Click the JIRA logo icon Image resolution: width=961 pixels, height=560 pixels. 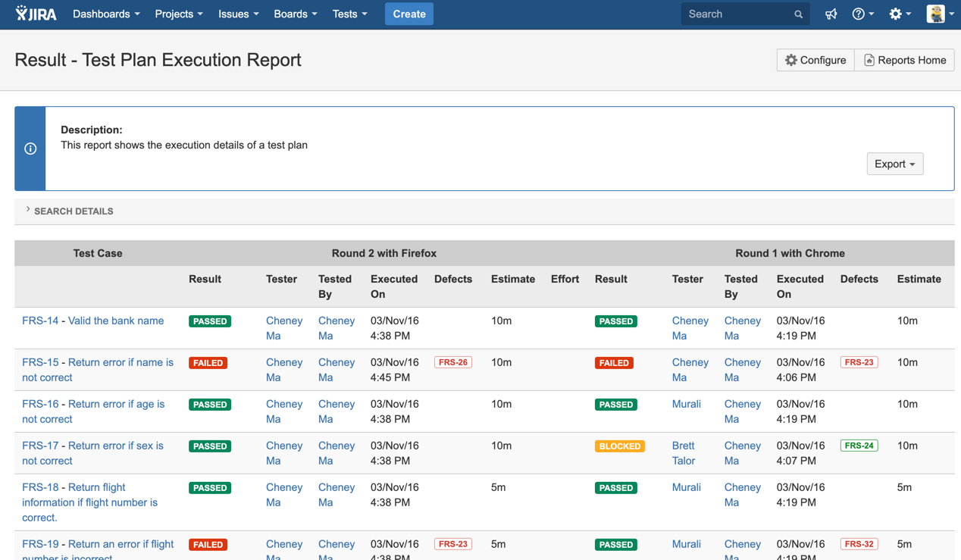tap(36, 14)
